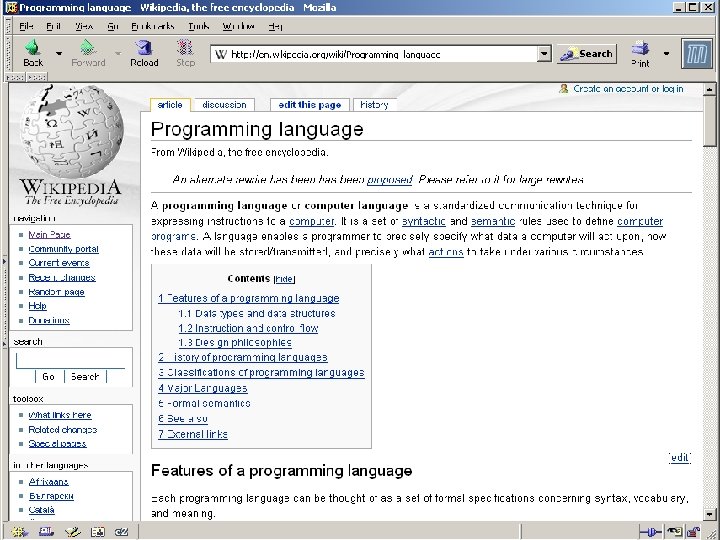
Task: Open the Main Page sidebar link
Action: [x=49, y=235]
